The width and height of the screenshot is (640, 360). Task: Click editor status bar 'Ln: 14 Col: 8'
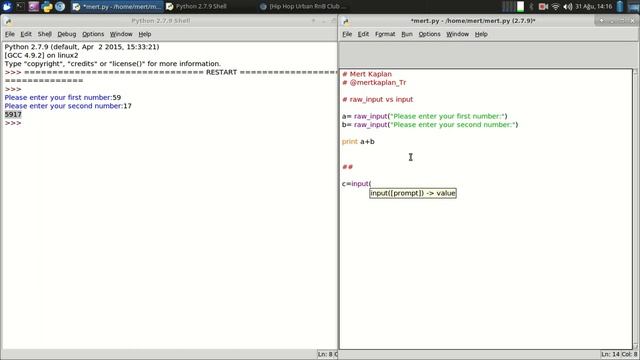point(619,354)
